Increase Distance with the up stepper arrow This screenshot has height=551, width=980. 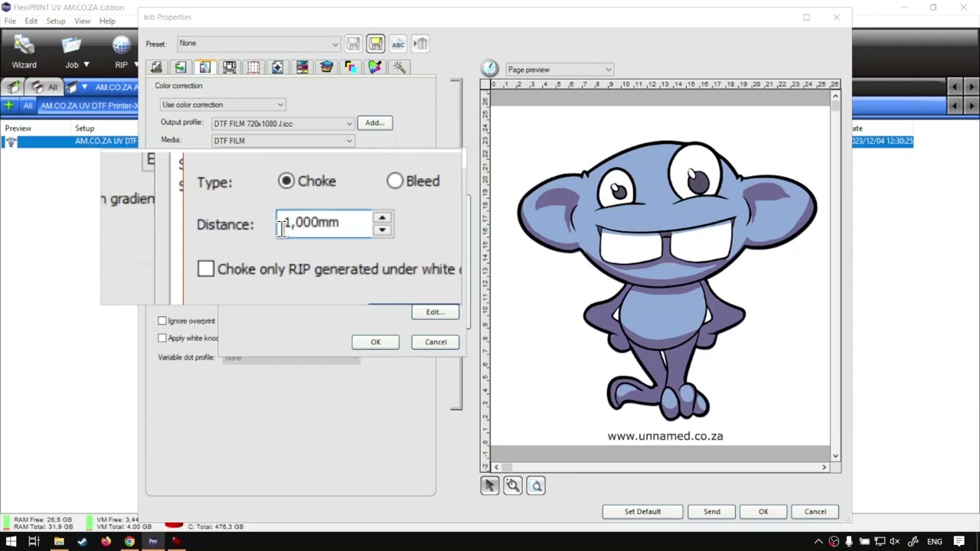point(382,217)
